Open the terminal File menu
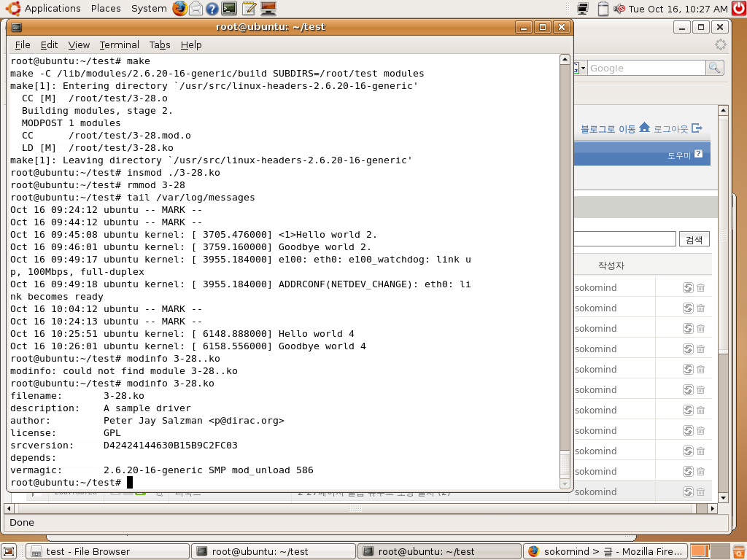This screenshot has height=560, width=747. (23, 44)
